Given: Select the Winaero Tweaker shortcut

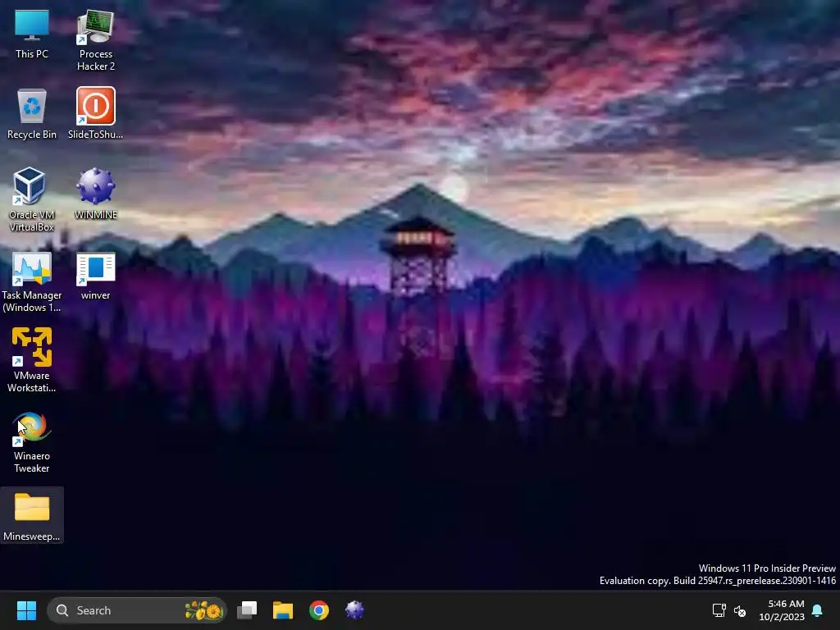Looking at the screenshot, I should 32,442.
